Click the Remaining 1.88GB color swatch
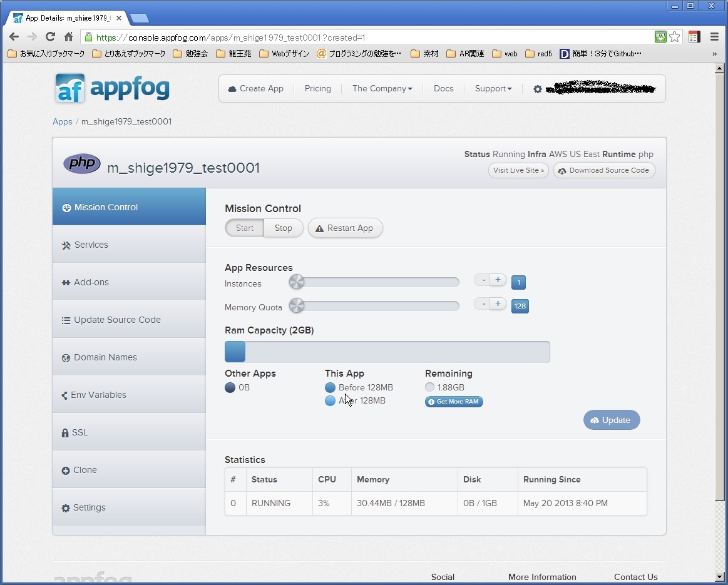728x585 pixels. click(429, 387)
